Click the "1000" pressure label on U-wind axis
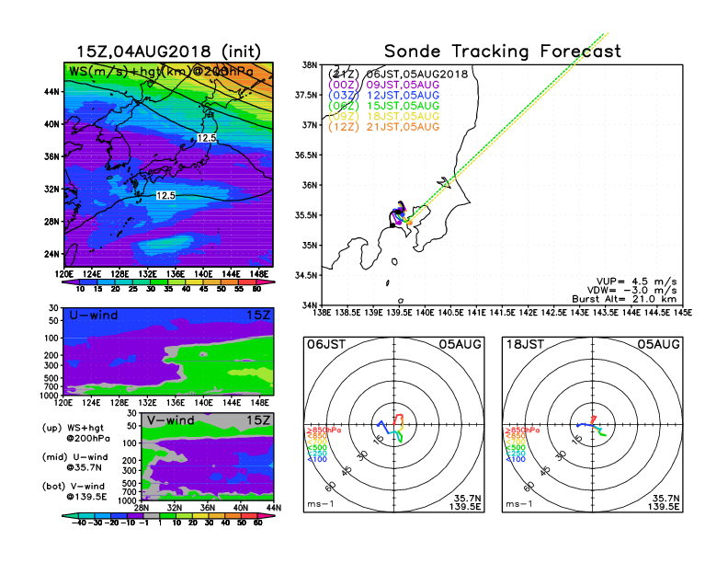 pyautogui.click(x=50, y=396)
